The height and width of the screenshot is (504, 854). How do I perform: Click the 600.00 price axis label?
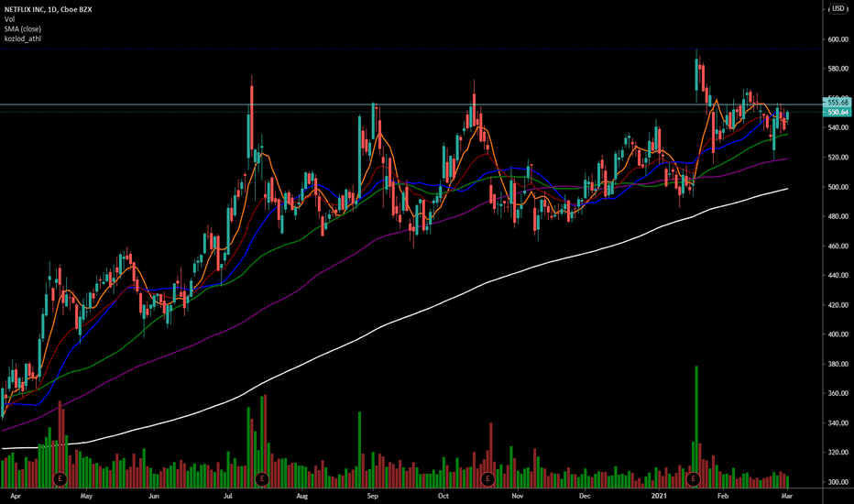838,39
